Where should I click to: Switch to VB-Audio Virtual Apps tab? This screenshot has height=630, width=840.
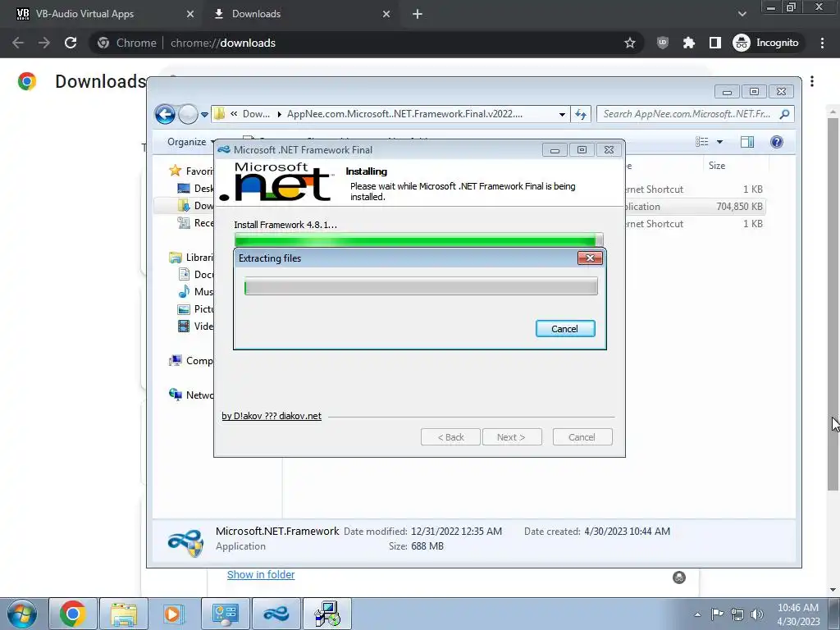point(85,14)
